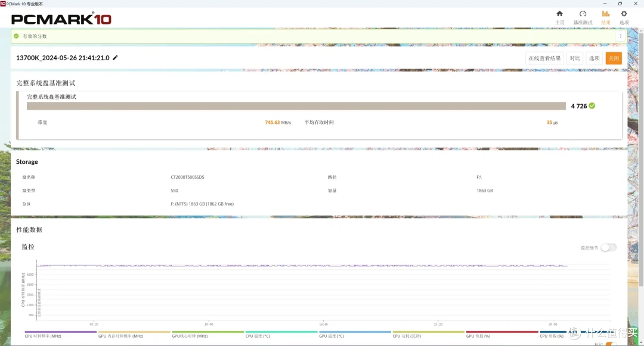The height and width of the screenshot is (346, 644).
Task: Click the SSD drive type value
Action: click(175, 191)
